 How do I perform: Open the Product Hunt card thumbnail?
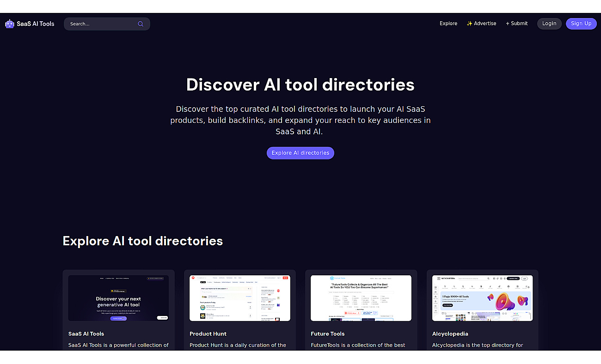240,298
